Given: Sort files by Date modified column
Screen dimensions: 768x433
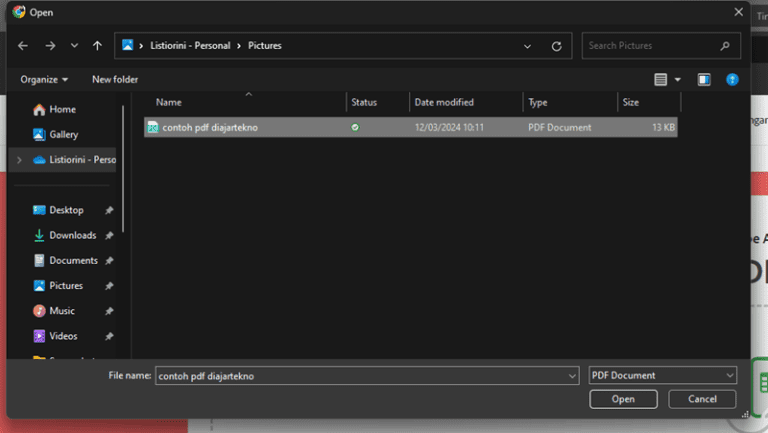Looking at the screenshot, I should [444, 102].
